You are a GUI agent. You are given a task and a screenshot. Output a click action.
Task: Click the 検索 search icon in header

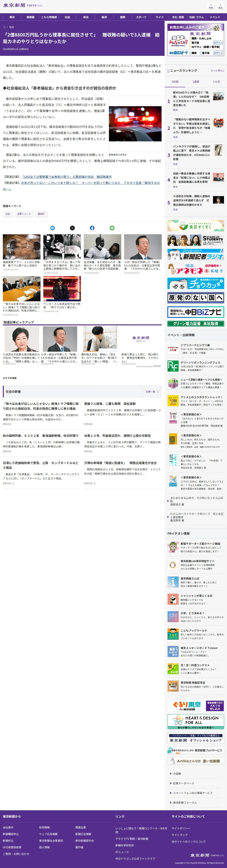click(x=211, y=6)
